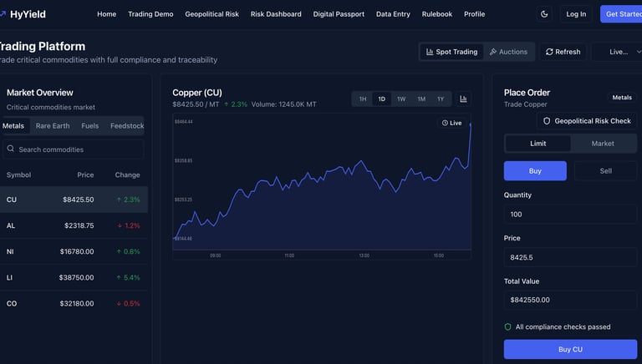
Task: Toggle dark mode moon icon
Action: click(x=544, y=14)
